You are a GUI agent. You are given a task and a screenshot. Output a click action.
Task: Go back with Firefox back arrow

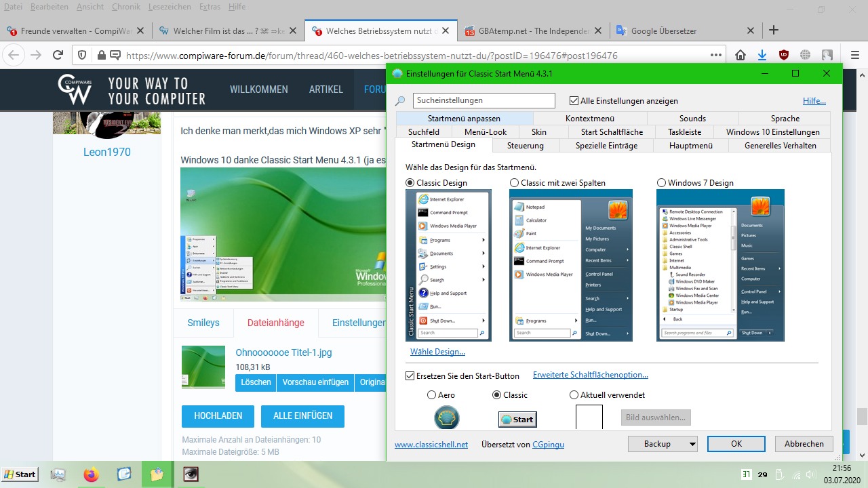click(x=14, y=56)
